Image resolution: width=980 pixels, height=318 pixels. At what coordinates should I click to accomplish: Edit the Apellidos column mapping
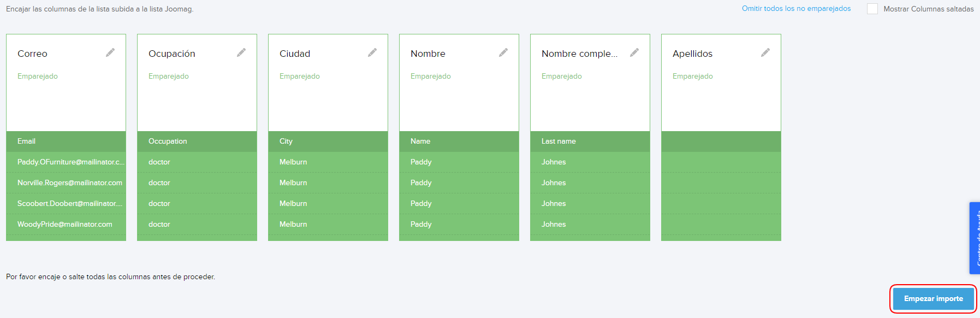coord(765,52)
